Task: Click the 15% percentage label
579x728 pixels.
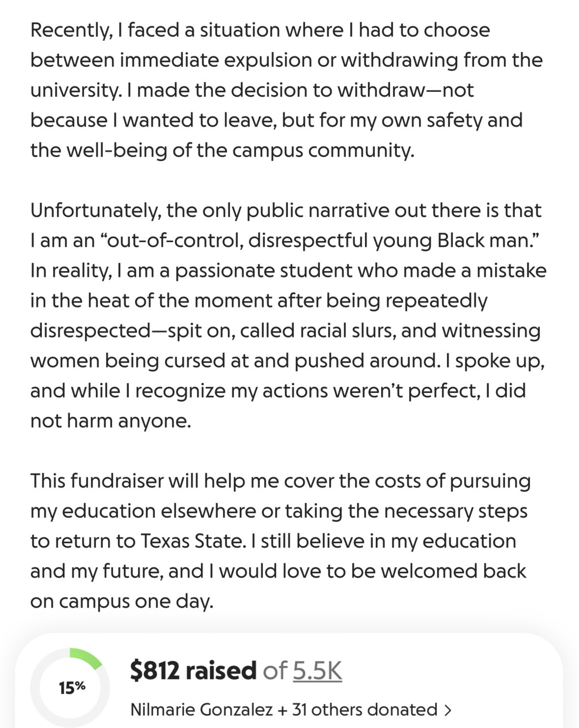Action: pyautogui.click(x=72, y=688)
